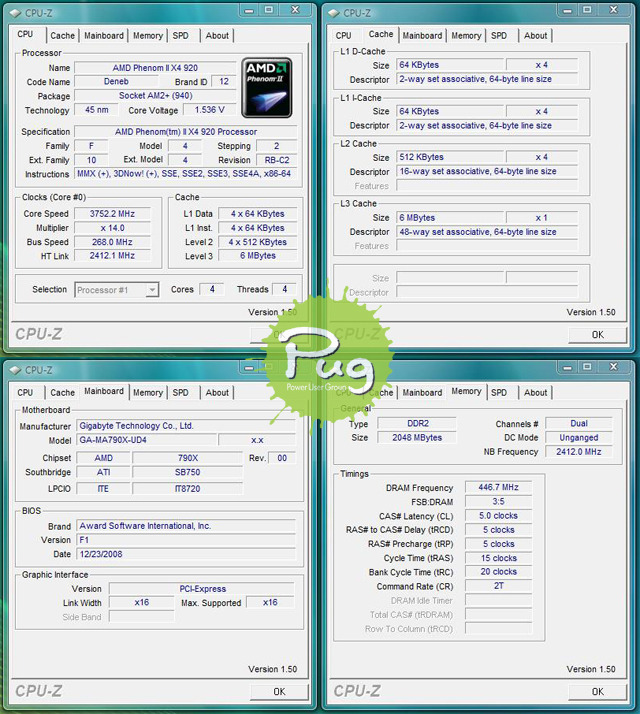The image size is (640, 714).
Task: Maximize the top-right Cache window
Action: 587,10
